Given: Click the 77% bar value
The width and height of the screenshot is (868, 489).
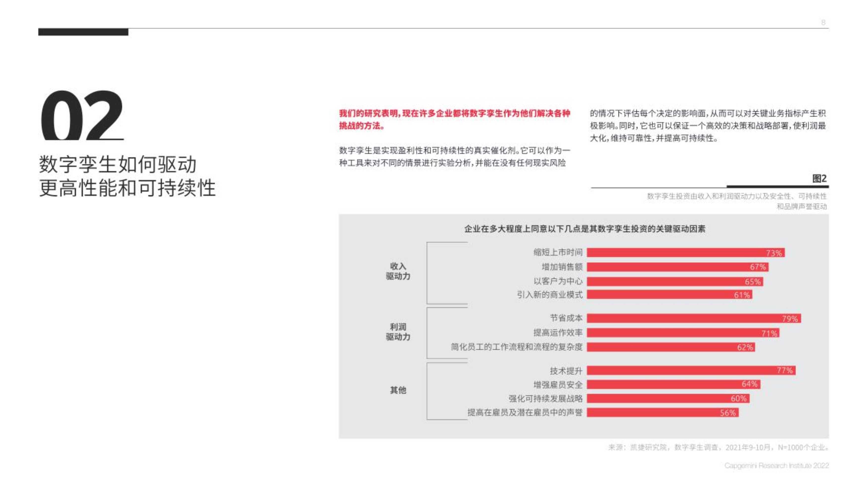Looking at the screenshot, I should [785, 370].
